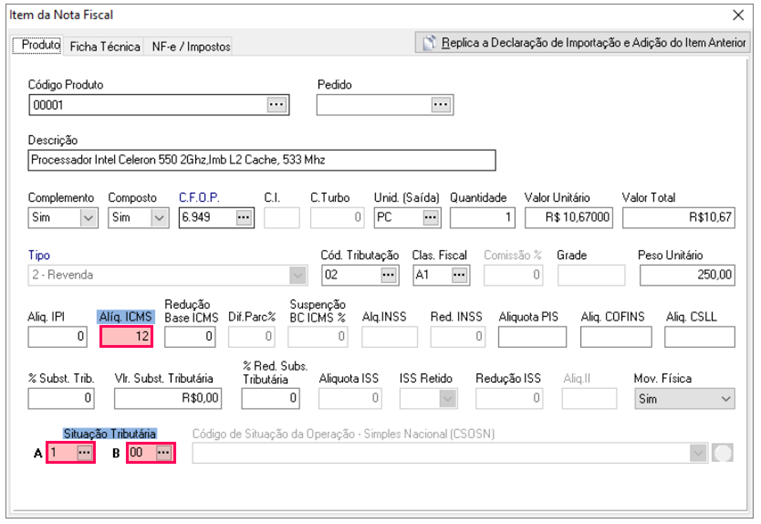Open the Código Produto lookup ellipsis button
Viewport: 761px width, 524px height.
click(x=277, y=104)
